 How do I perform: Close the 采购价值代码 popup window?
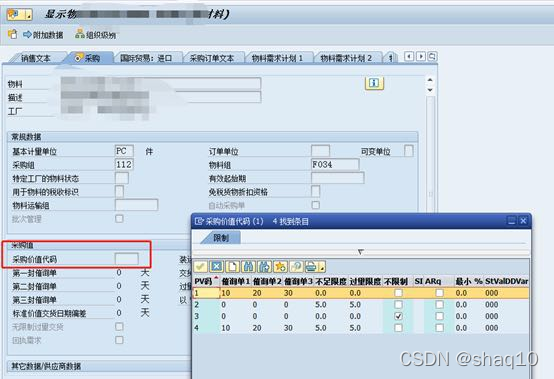523,221
